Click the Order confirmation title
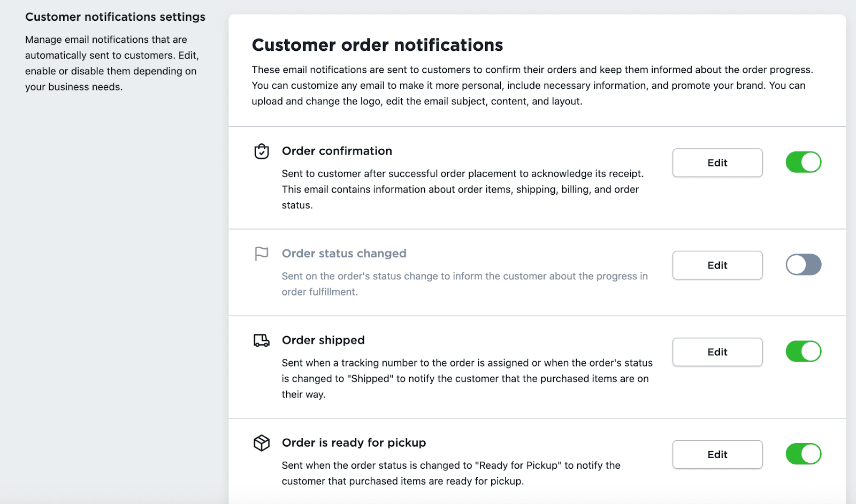The width and height of the screenshot is (856, 504). click(x=337, y=151)
